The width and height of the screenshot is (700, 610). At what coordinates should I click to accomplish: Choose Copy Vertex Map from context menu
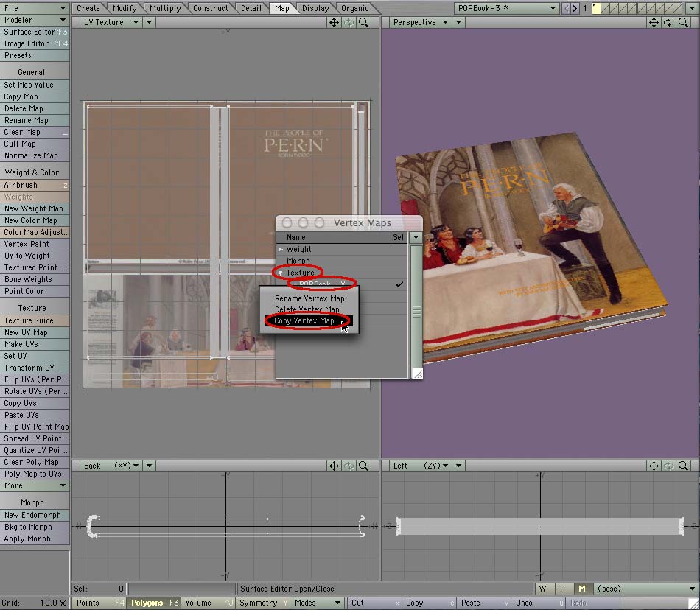pos(309,320)
